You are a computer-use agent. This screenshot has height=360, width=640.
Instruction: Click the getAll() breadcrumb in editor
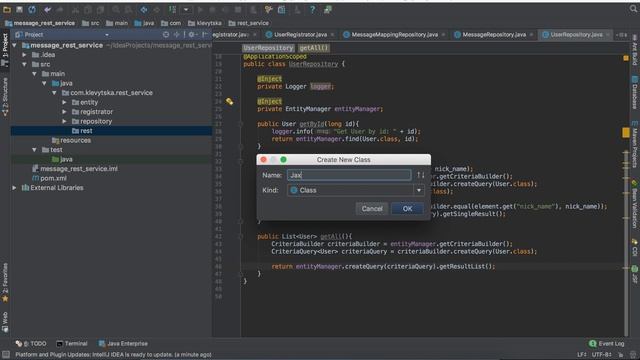pyautogui.click(x=313, y=48)
